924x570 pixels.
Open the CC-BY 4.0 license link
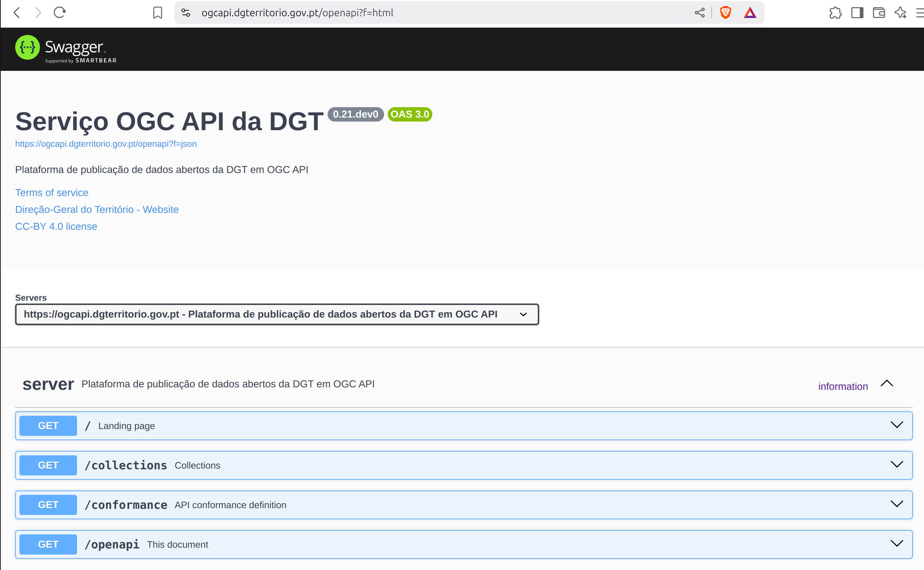tap(56, 226)
